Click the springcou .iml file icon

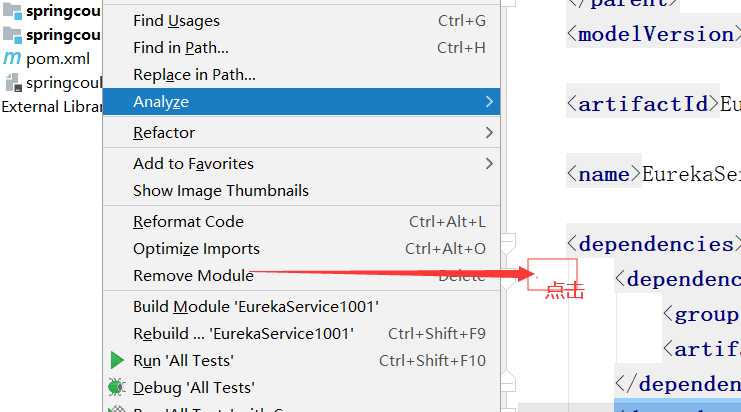(x=12, y=83)
